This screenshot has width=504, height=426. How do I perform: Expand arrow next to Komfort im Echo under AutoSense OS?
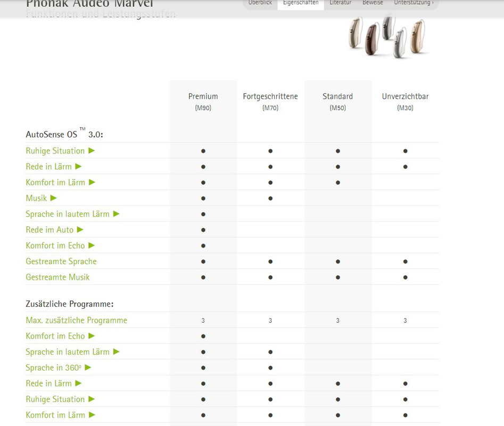[92, 245]
